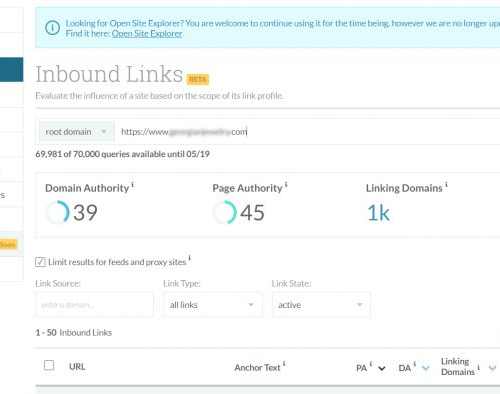Viewport: 500px width, 394px height.
Task: Click the Domain Authority progress ring
Action: pos(58,212)
